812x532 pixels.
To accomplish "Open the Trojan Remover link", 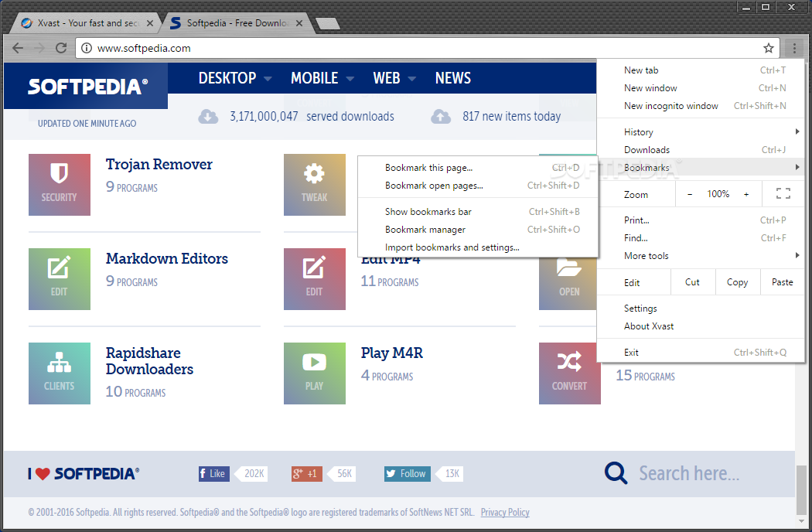I will pyautogui.click(x=159, y=164).
